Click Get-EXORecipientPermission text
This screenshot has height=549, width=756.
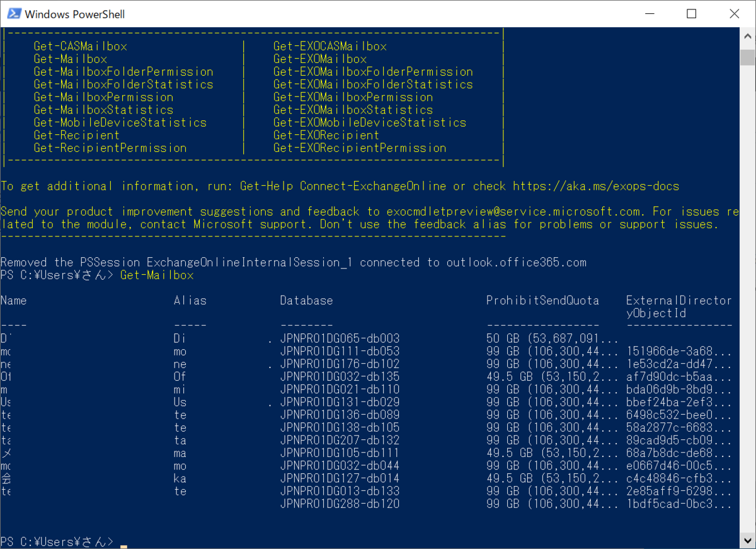click(360, 148)
